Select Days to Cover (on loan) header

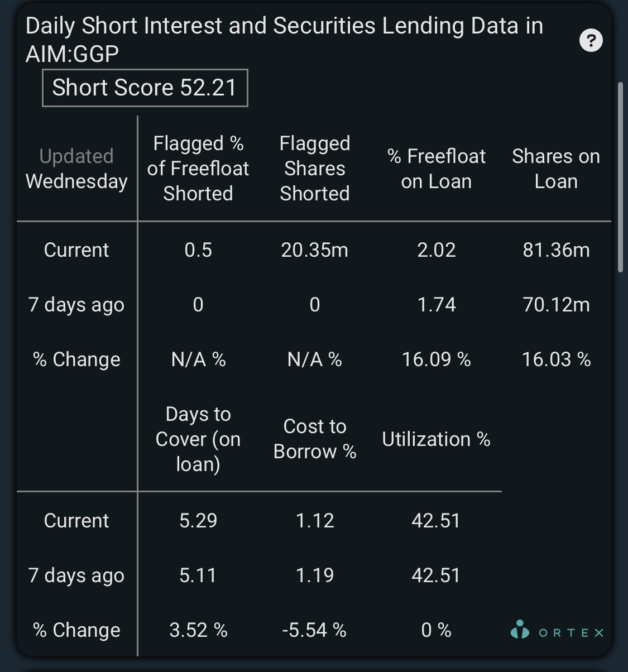[x=198, y=439]
